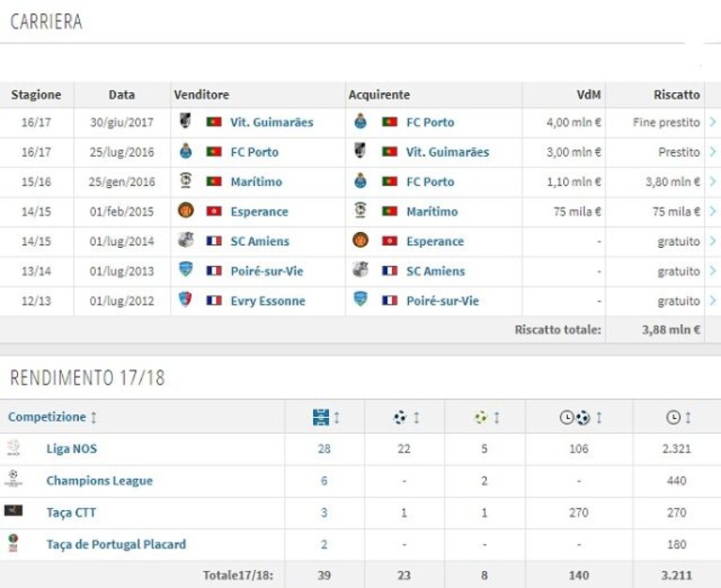Open the Taça CTT competition link
Screen dimensions: 721x588
pyautogui.click(x=71, y=512)
